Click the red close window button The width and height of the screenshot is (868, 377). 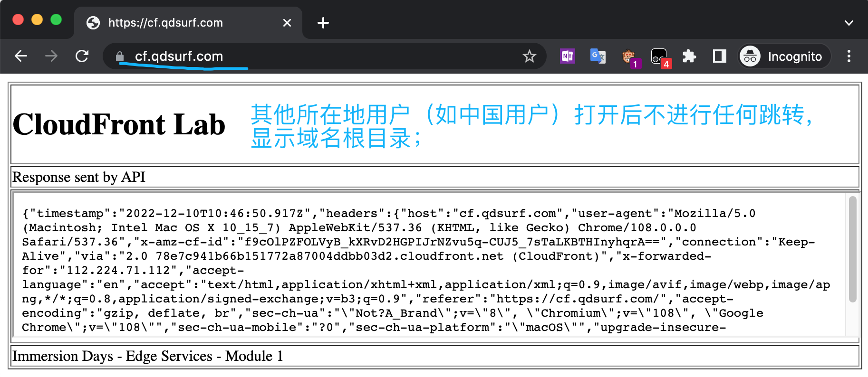pos(18,19)
